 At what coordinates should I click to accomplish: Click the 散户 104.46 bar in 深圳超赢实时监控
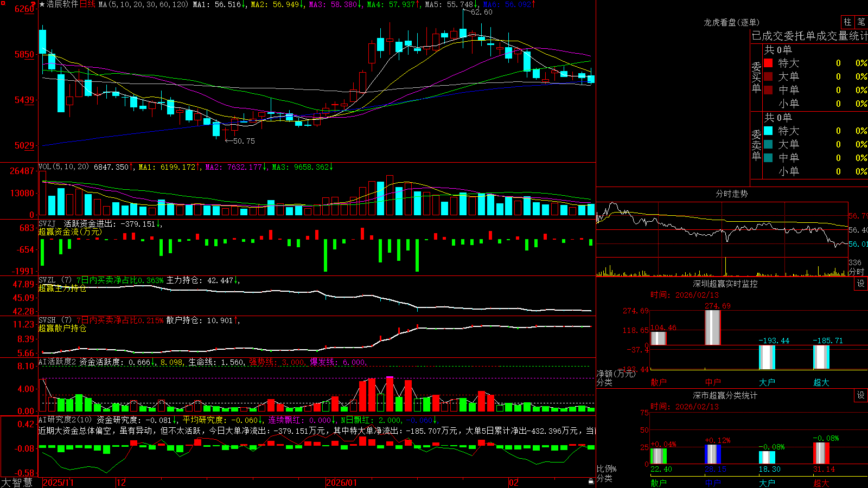click(658, 338)
